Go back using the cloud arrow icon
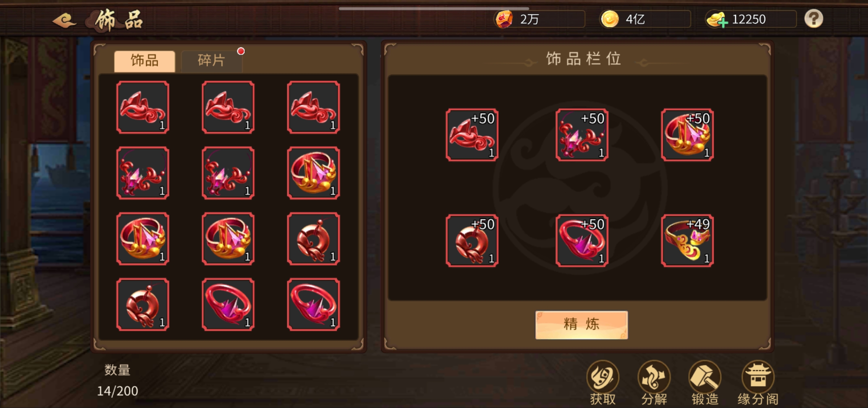This screenshot has width=868, height=408. 64,20
